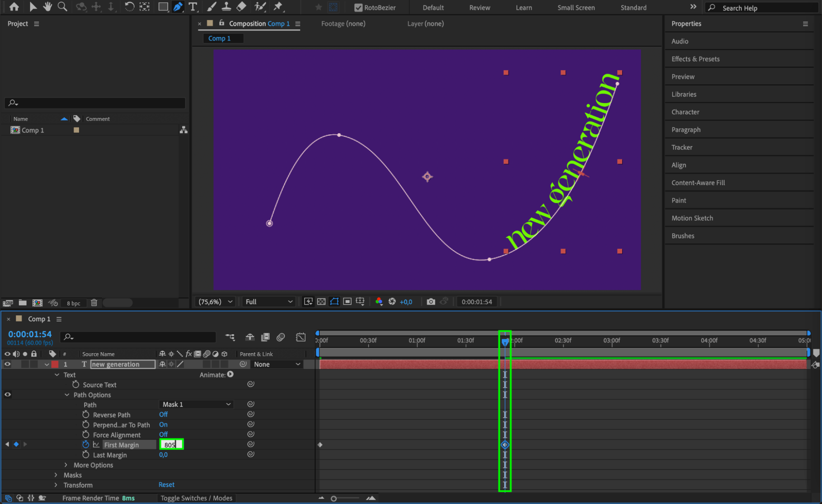Click Toggle Switches / Modes button
822x504 pixels.
(x=196, y=498)
